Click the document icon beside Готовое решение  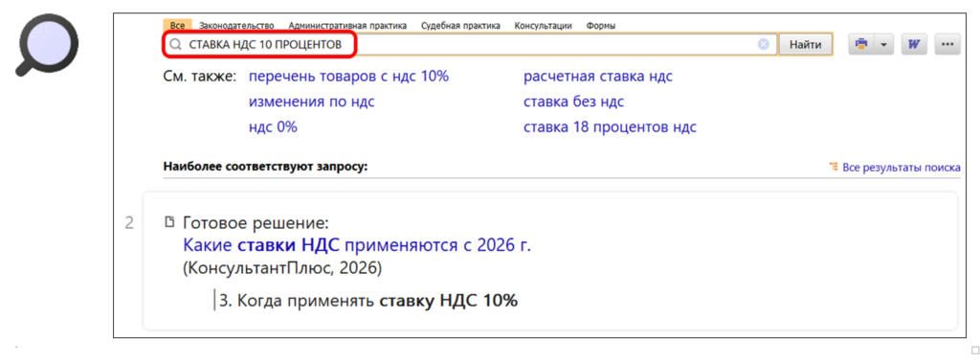tap(168, 222)
